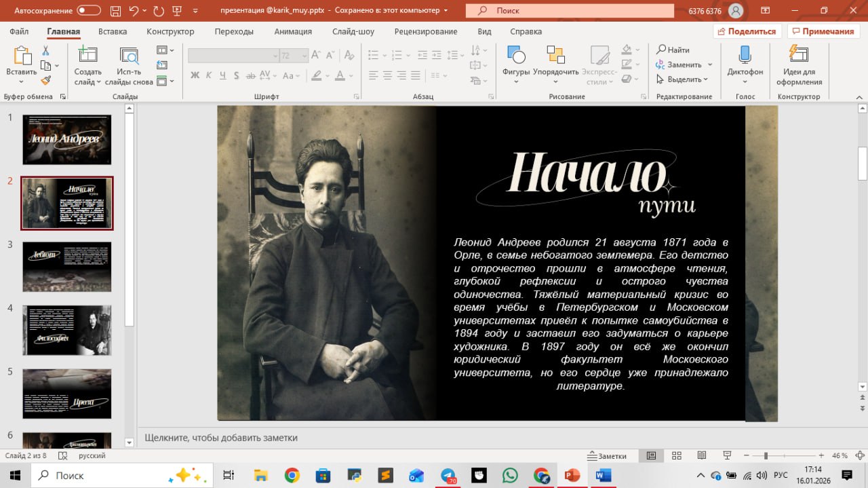Expand the Copy options arrow
This screenshot has width=868, height=488.
[57, 66]
